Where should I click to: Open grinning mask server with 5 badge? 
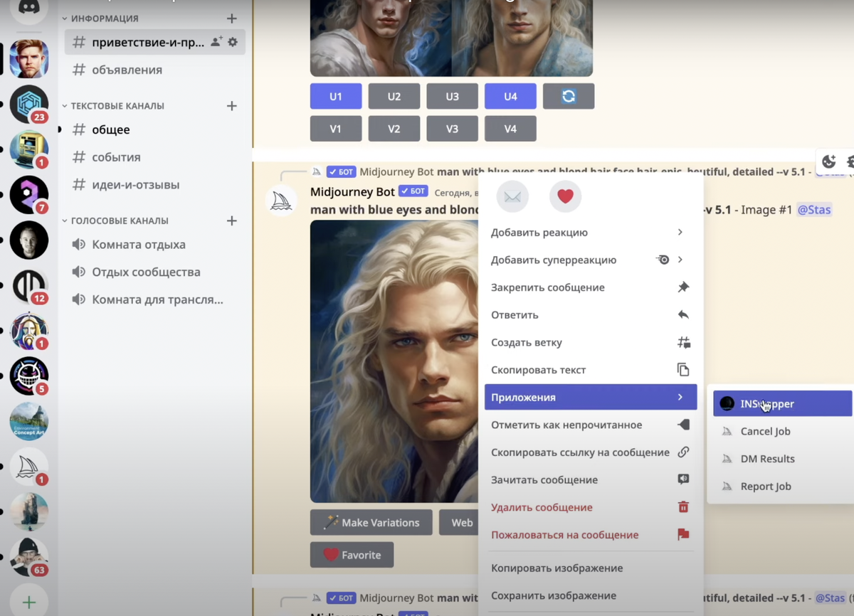pos(29,376)
